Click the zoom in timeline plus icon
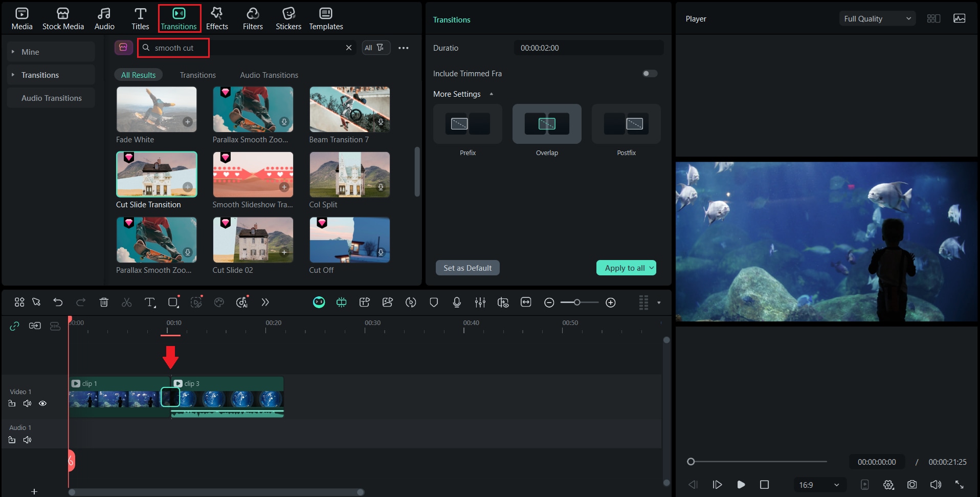Image resolution: width=980 pixels, height=497 pixels. 610,302
